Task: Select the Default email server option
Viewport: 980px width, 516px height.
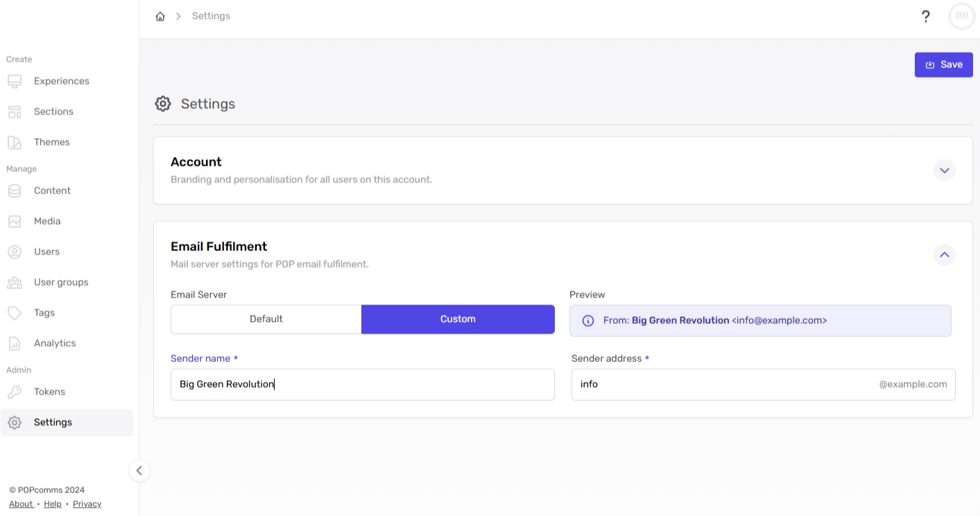Action: pyautogui.click(x=266, y=319)
